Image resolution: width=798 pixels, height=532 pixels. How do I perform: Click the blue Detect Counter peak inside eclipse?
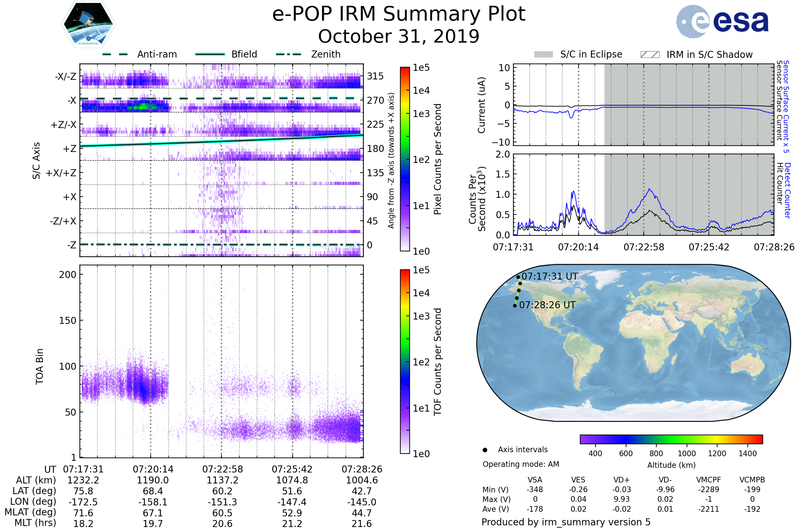coord(649,190)
